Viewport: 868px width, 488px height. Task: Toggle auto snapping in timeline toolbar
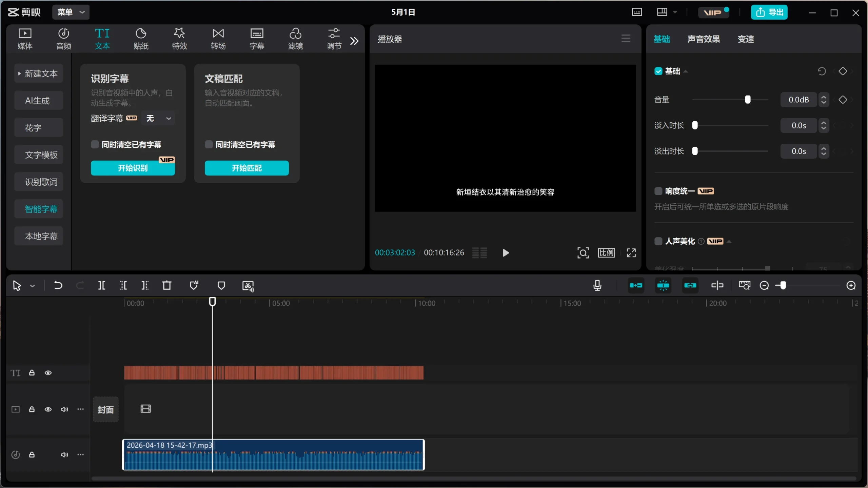663,285
